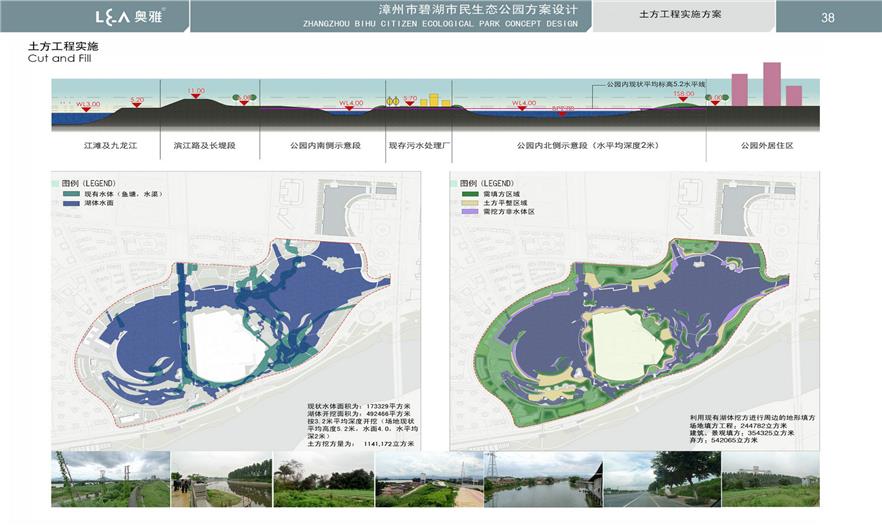Click the 158.00 elevation marker
The height and width of the screenshot is (526, 882).
tap(684, 94)
